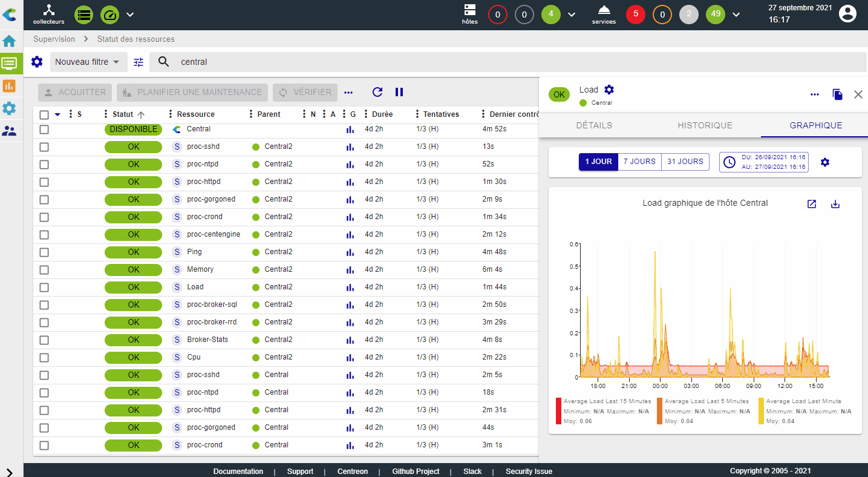Image resolution: width=868 pixels, height=477 pixels.
Task: Open the Documentation footer link
Action: pos(238,472)
